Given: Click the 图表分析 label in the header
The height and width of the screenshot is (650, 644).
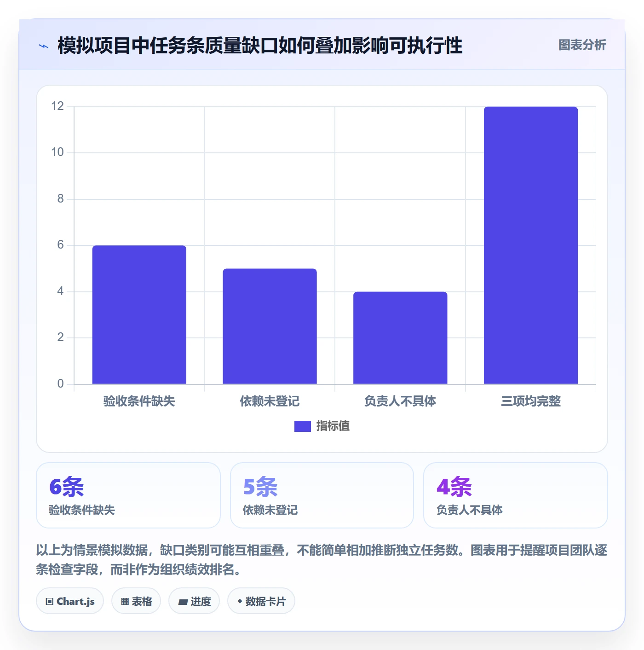Looking at the screenshot, I should [582, 45].
